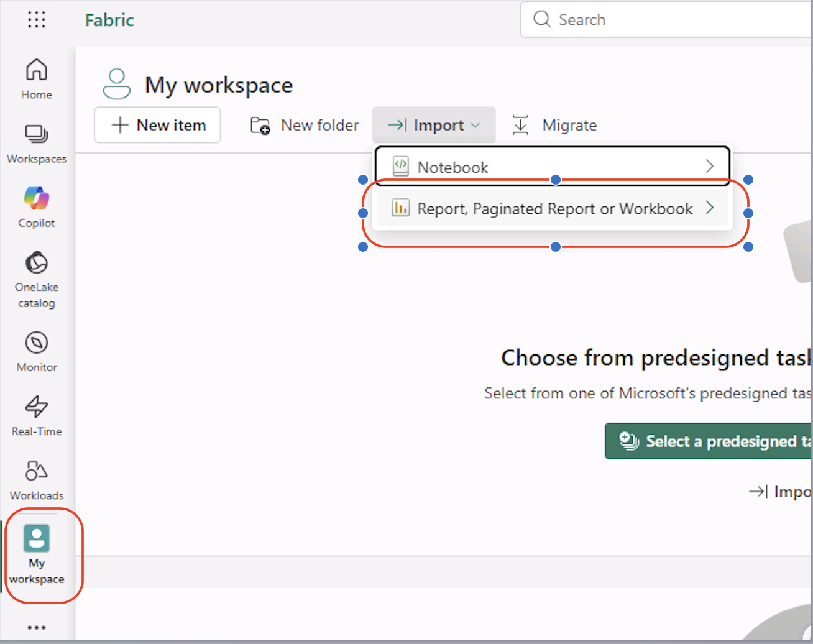Viewport: 813px width, 644px height.
Task: Click the Migrate download icon
Action: coord(520,125)
